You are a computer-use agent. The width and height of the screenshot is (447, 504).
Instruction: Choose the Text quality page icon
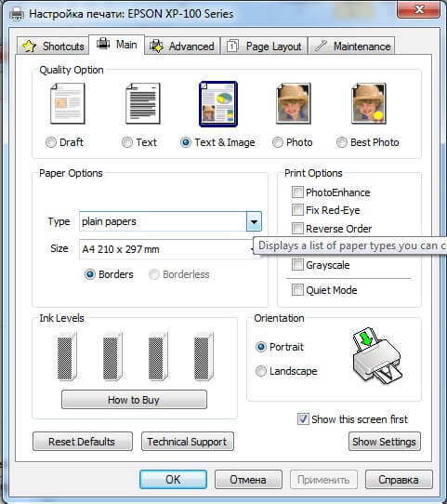[143, 103]
